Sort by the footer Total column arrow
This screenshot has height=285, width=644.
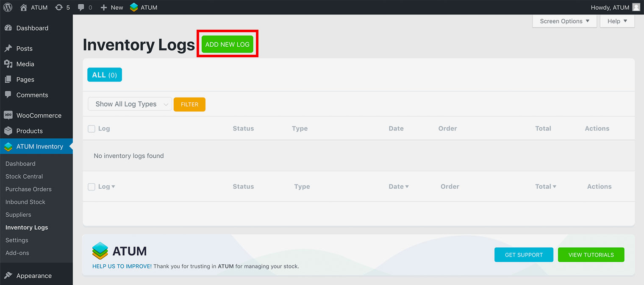(x=554, y=187)
